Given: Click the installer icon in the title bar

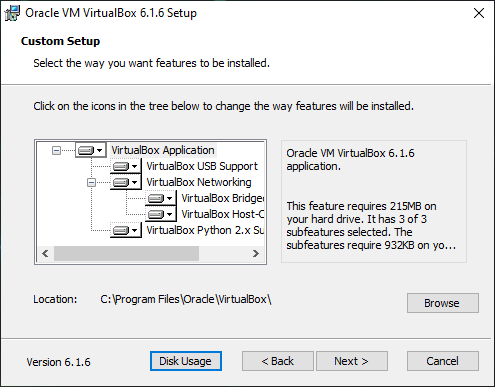Looking at the screenshot, I should pos(12,13).
